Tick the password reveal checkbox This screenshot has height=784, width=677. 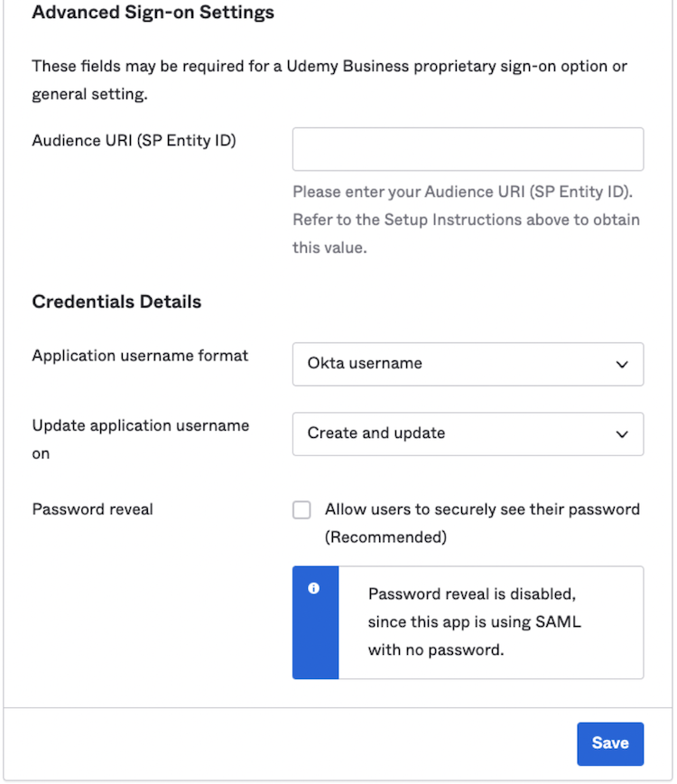click(x=301, y=510)
